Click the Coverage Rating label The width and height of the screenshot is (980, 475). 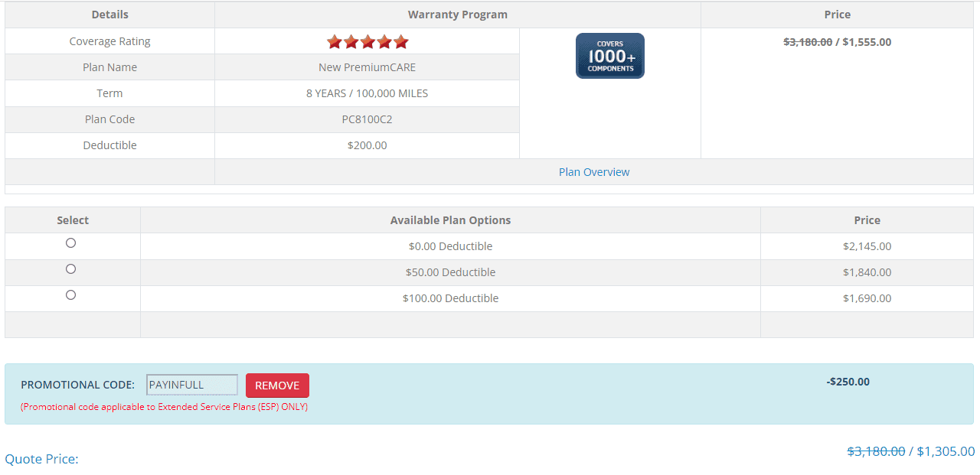(109, 41)
